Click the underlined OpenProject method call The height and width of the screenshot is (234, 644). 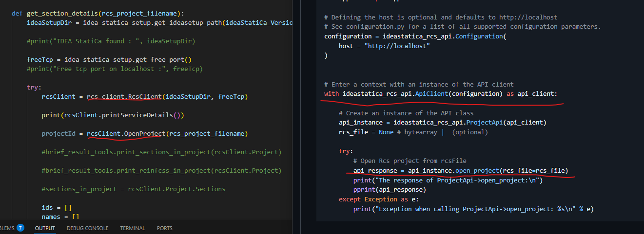pos(145,134)
